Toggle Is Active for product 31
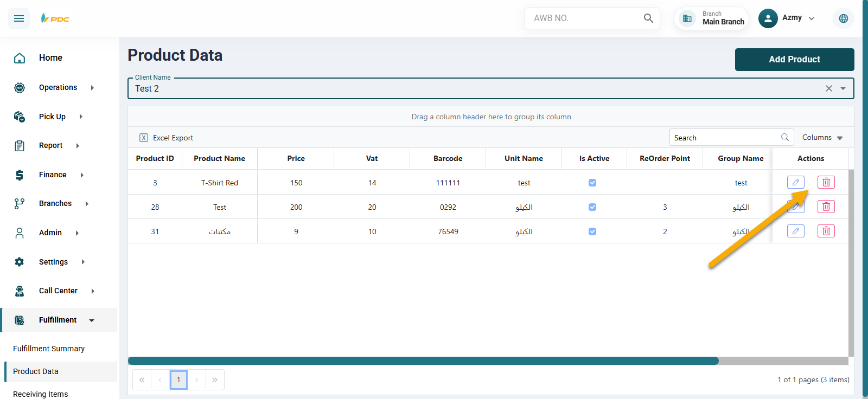Screen dimensions: 868x399 tap(592, 231)
